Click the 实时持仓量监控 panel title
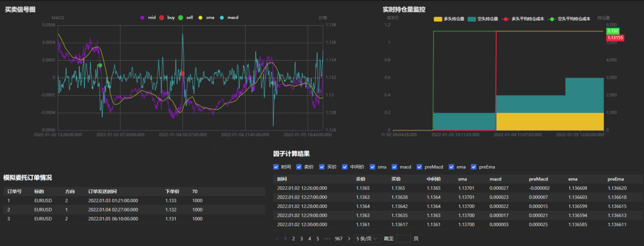Viewport: 644px width, 246px height. [403, 9]
